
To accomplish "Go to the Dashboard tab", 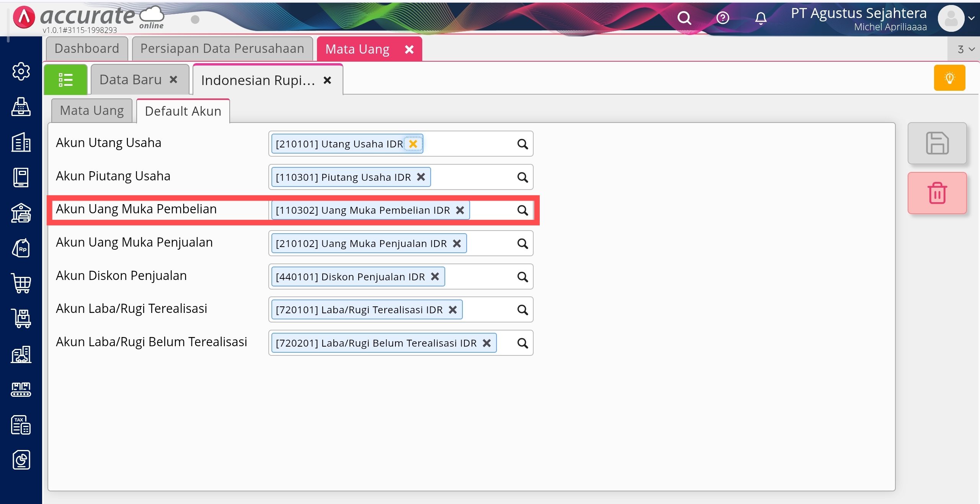I will click(x=87, y=49).
